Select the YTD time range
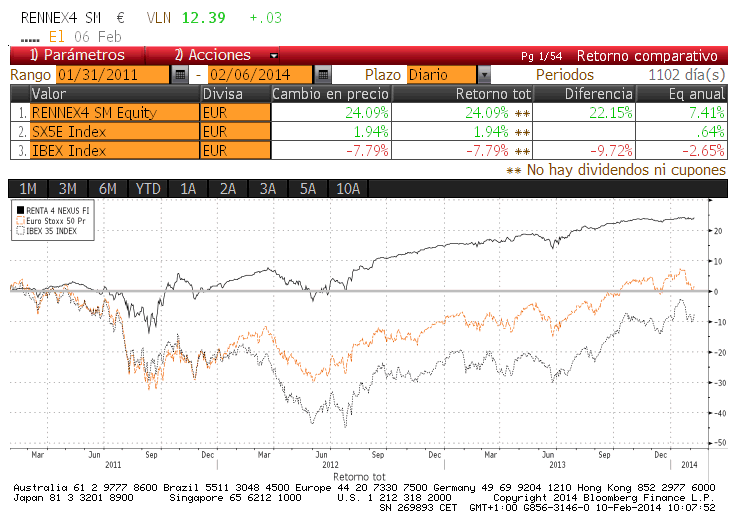The width and height of the screenshot is (736, 527). click(148, 189)
